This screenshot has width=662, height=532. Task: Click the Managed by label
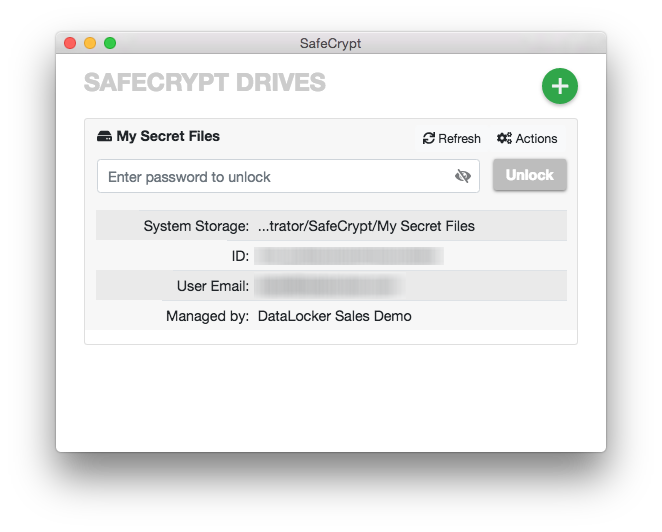(x=207, y=316)
